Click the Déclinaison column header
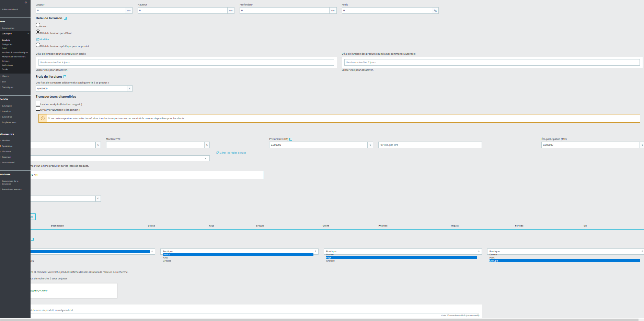Screen dimensions: 644x321 point(57,226)
